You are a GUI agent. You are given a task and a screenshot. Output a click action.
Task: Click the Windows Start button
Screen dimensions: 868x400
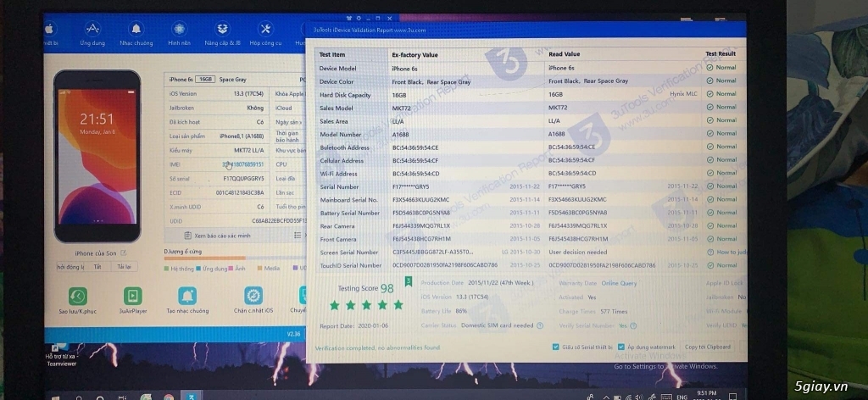56,396
